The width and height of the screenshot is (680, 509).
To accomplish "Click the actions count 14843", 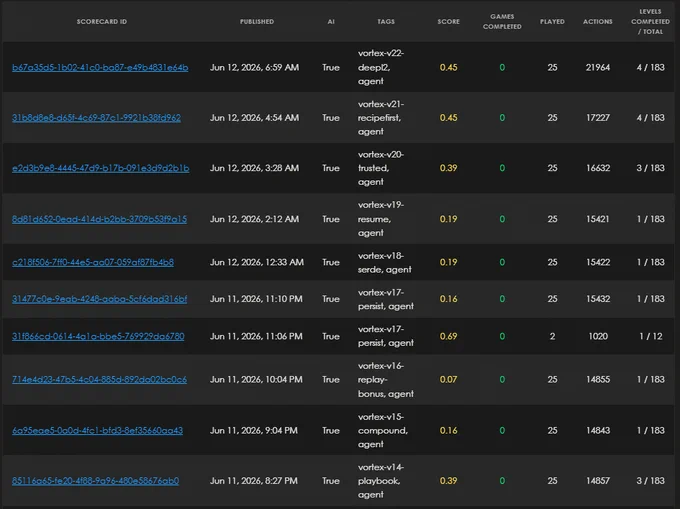I will pos(598,430).
